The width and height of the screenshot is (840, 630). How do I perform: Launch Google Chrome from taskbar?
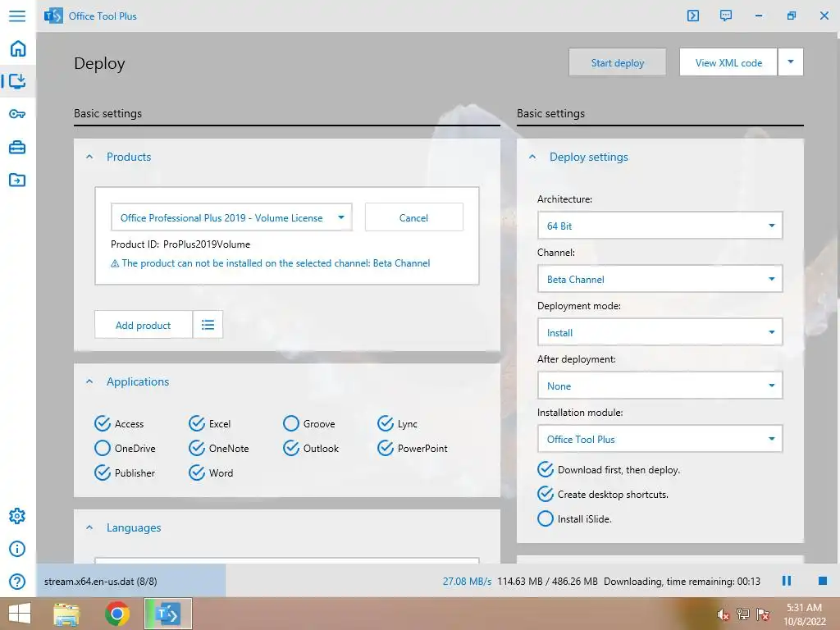click(117, 614)
